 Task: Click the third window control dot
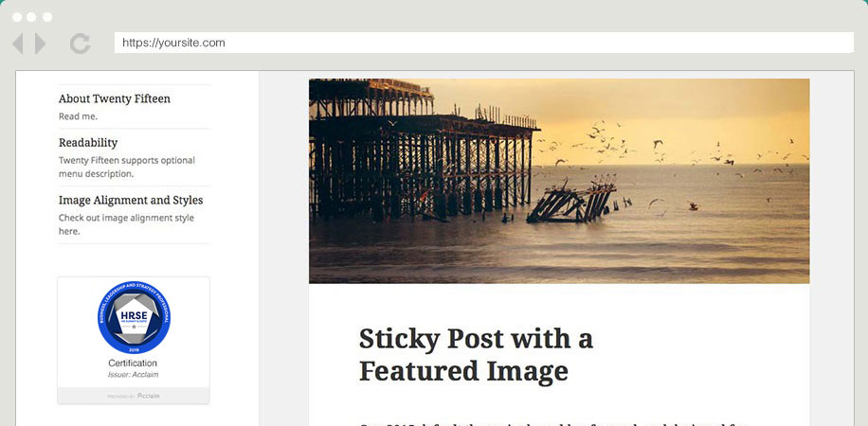(x=47, y=17)
